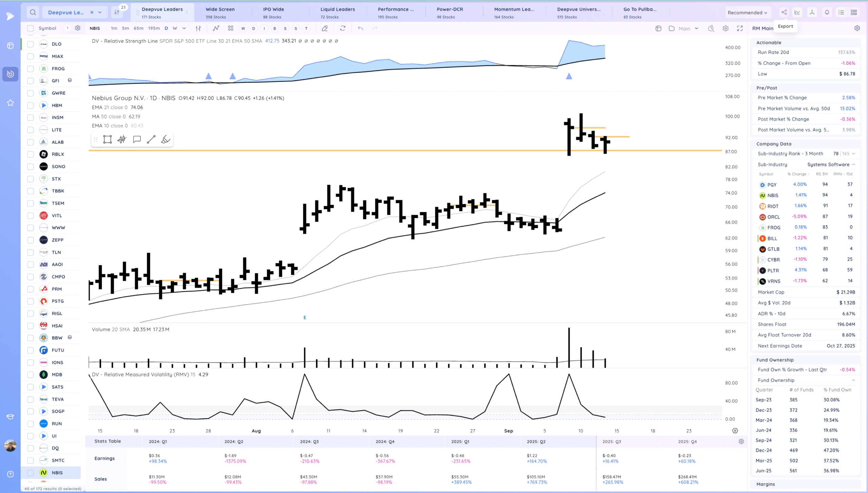Select the brush cleanup tool in the drawing bar
The height and width of the screenshot is (493, 868).
(x=166, y=139)
